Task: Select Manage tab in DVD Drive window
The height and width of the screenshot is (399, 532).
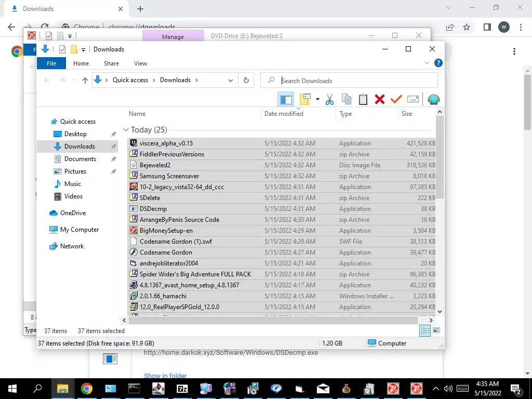Action: (173, 36)
